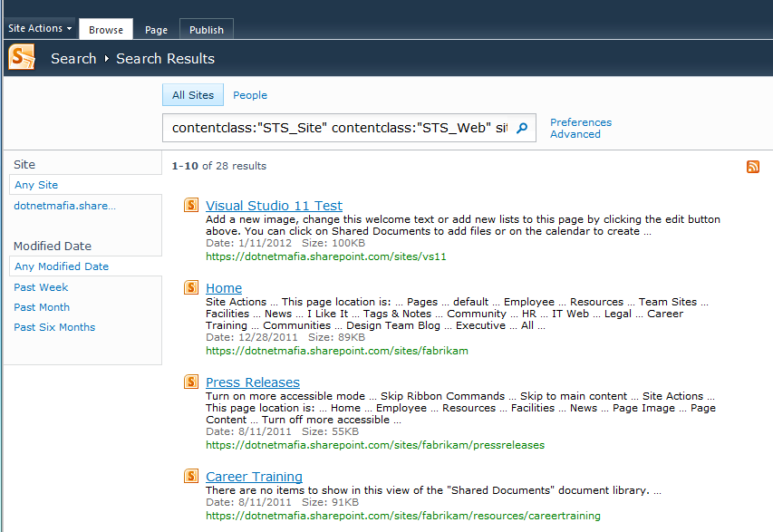Click the icon beside Career Training

pyautogui.click(x=191, y=476)
